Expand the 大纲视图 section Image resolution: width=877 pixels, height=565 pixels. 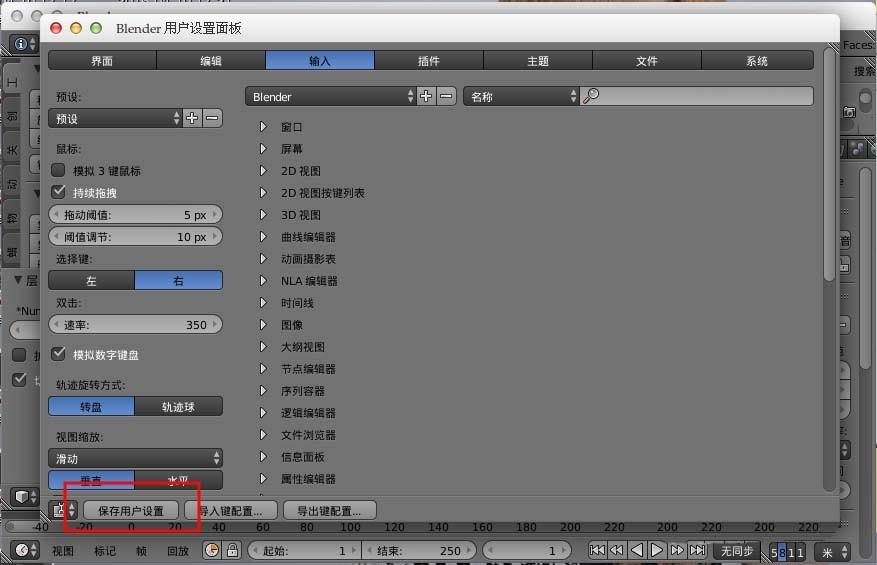coord(263,347)
